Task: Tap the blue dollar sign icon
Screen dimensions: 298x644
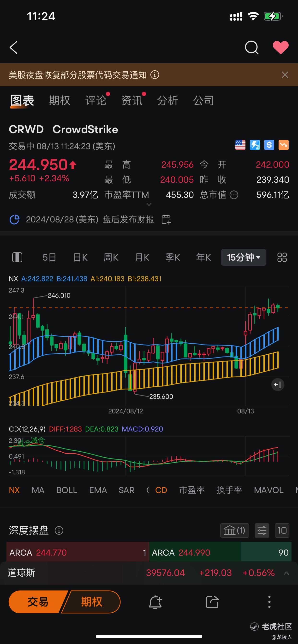Action: point(269,145)
